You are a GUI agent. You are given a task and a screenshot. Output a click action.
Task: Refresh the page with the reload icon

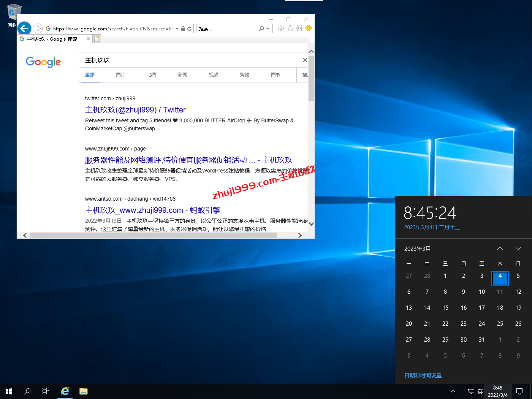point(189,28)
